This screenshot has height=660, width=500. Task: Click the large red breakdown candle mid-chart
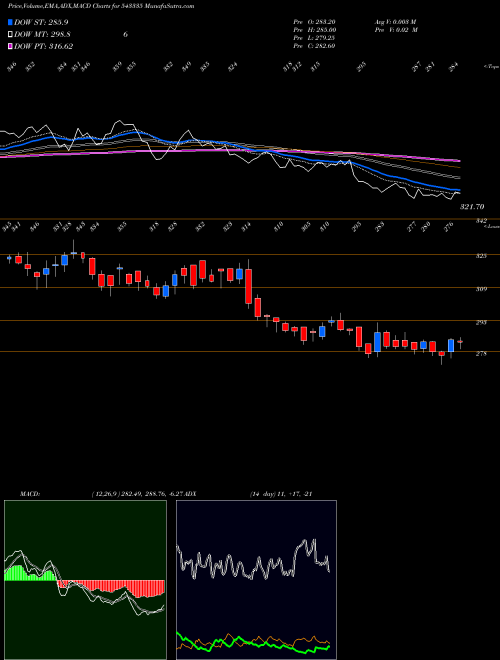click(249, 286)
